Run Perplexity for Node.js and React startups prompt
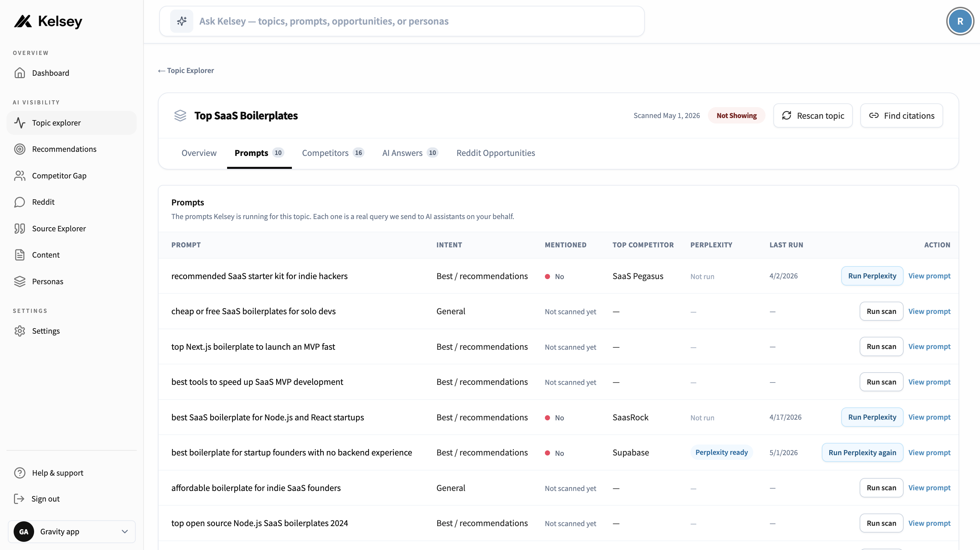The height and width of the screenshot is (550, 980). click(x=872, y=417)
